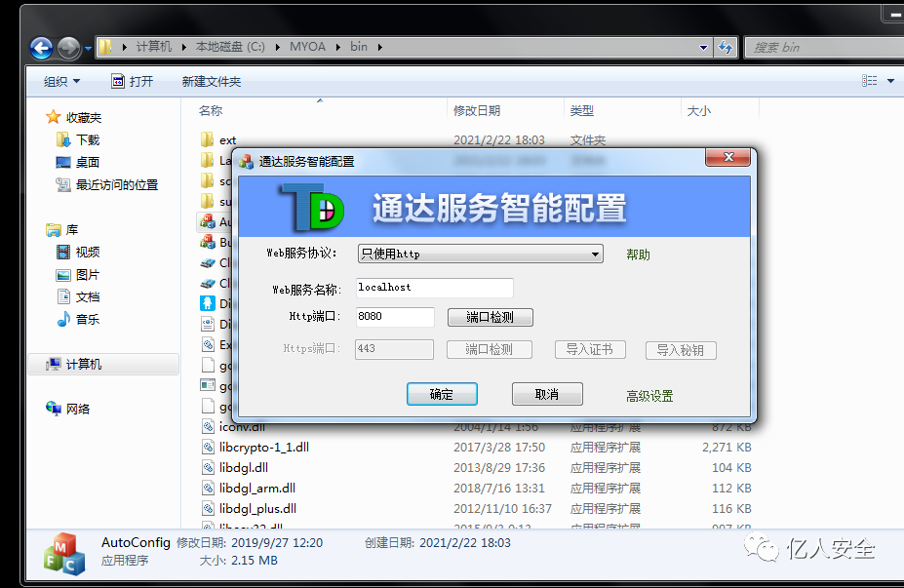The height and width of the screenshot is (588, 904).
Task: Open the 视频 library
Action: pyautogui.click(x=78, y=252)
